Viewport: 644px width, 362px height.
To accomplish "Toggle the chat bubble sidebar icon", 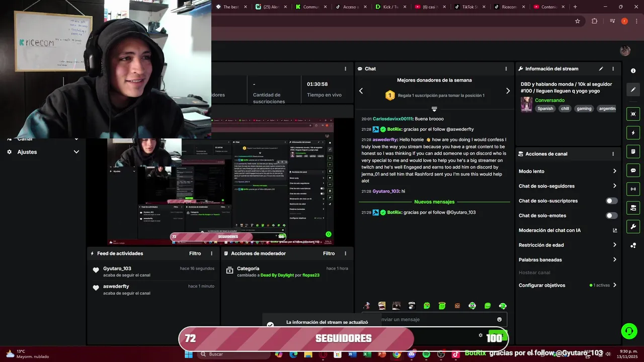I will point(633,170).
